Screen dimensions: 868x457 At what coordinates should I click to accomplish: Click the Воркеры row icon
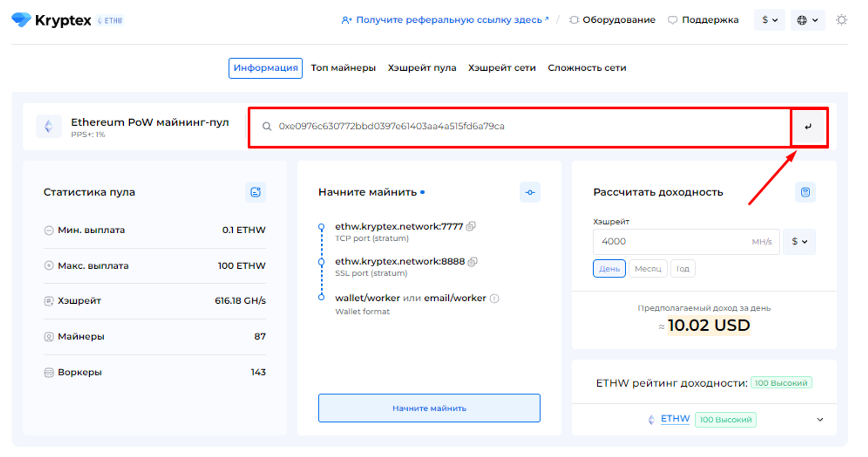[x=49, y=372]
